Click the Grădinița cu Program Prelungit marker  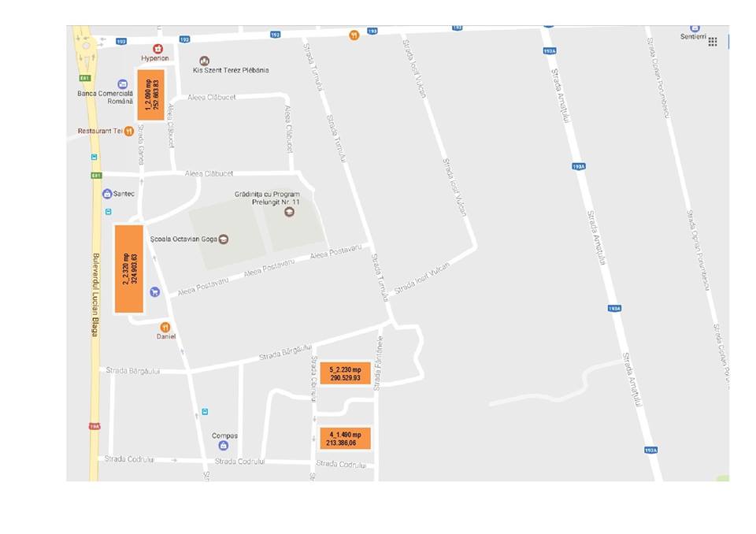pos(289,212)
